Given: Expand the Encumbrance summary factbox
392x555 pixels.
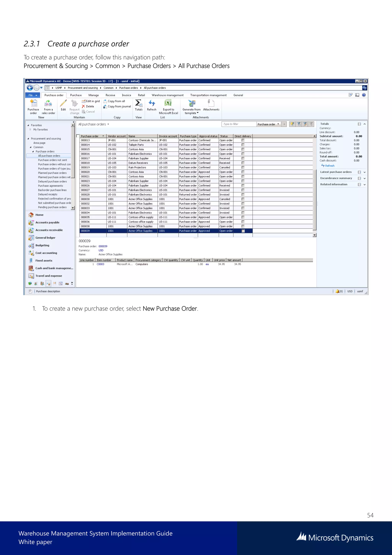Looking at the screenshot, I should coord(364,178).
